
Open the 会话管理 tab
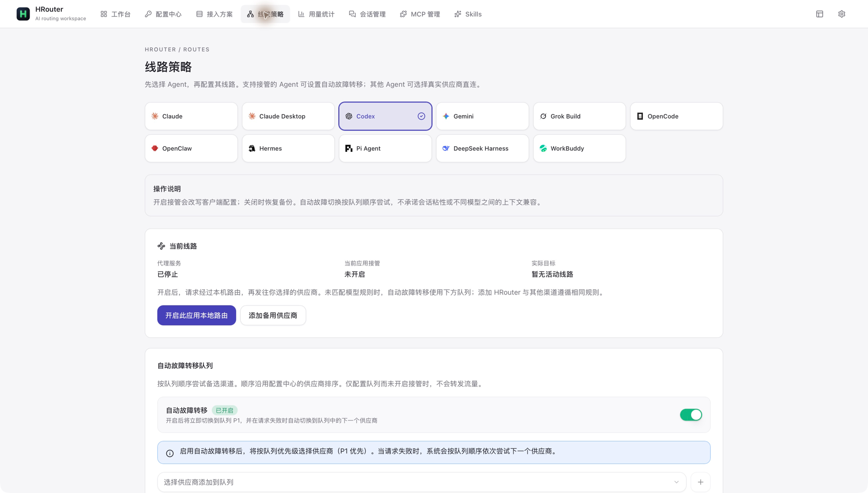[368, 14]
